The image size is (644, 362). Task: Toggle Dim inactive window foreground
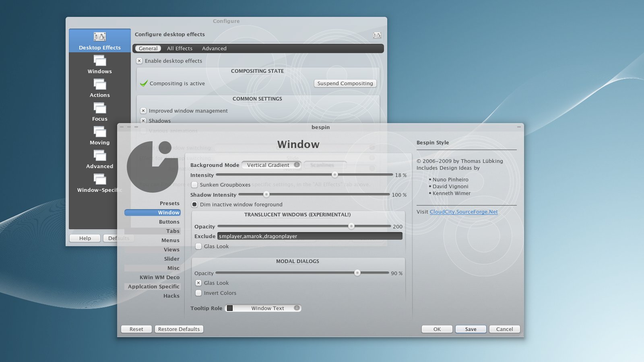194,204
